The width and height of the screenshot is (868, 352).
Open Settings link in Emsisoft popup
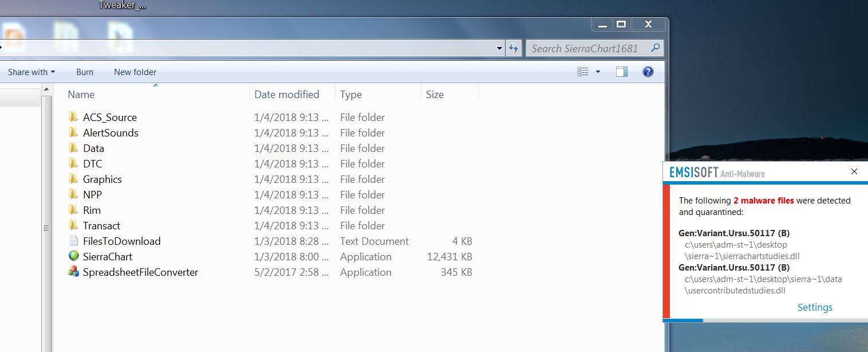(x=815, y=307)
